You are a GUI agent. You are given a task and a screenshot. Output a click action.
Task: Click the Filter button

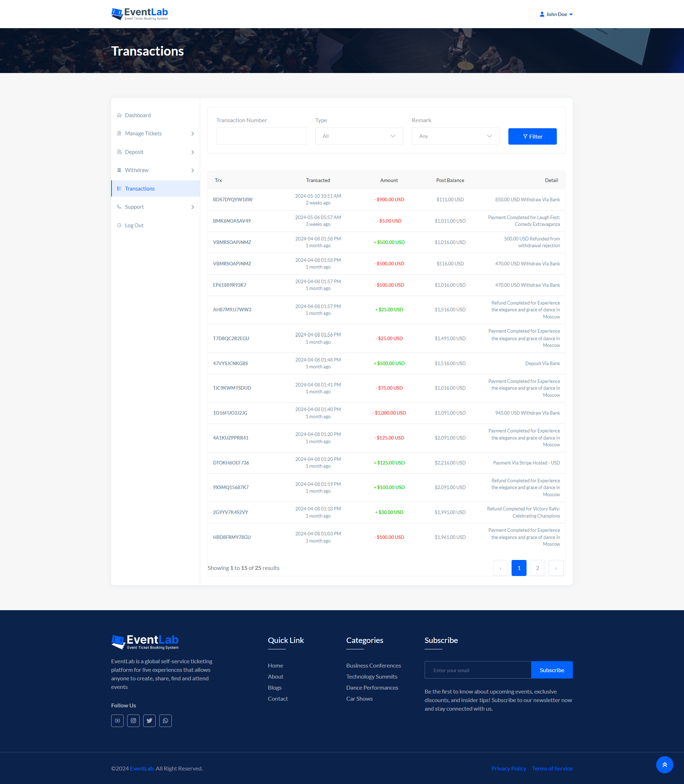pyautogui.click(x=532, y=136)
